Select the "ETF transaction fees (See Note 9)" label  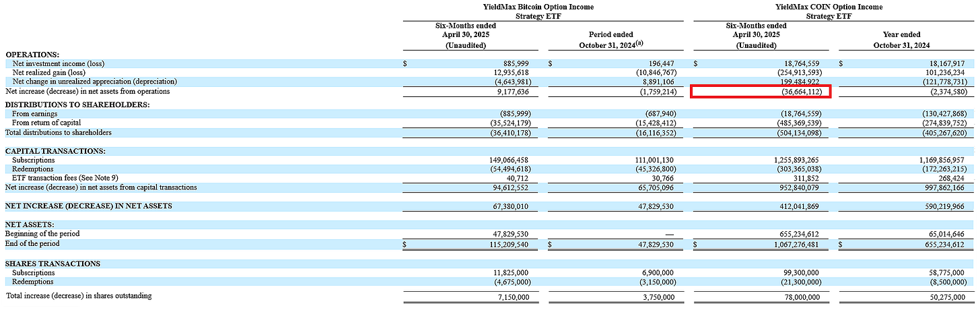[64, 178]
